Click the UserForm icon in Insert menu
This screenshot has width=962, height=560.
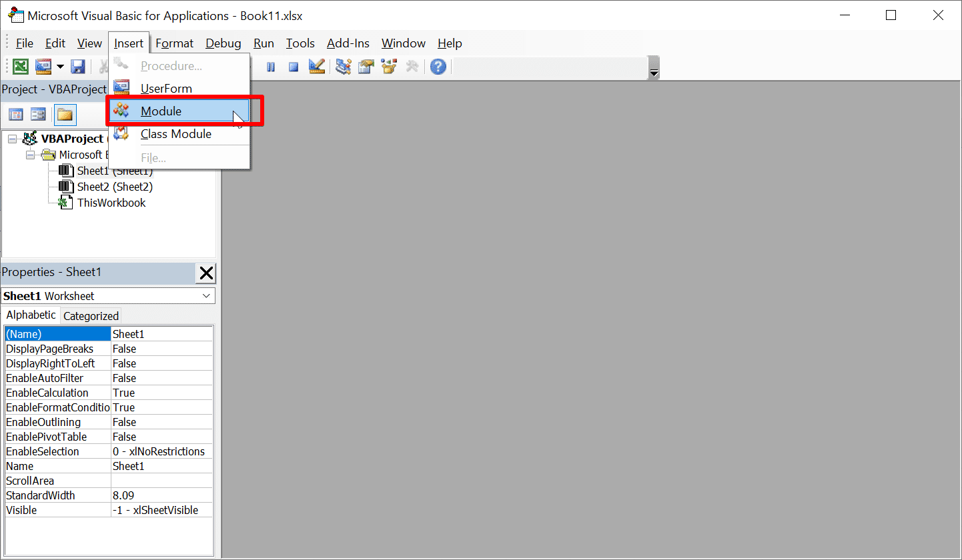click(121, 88)
